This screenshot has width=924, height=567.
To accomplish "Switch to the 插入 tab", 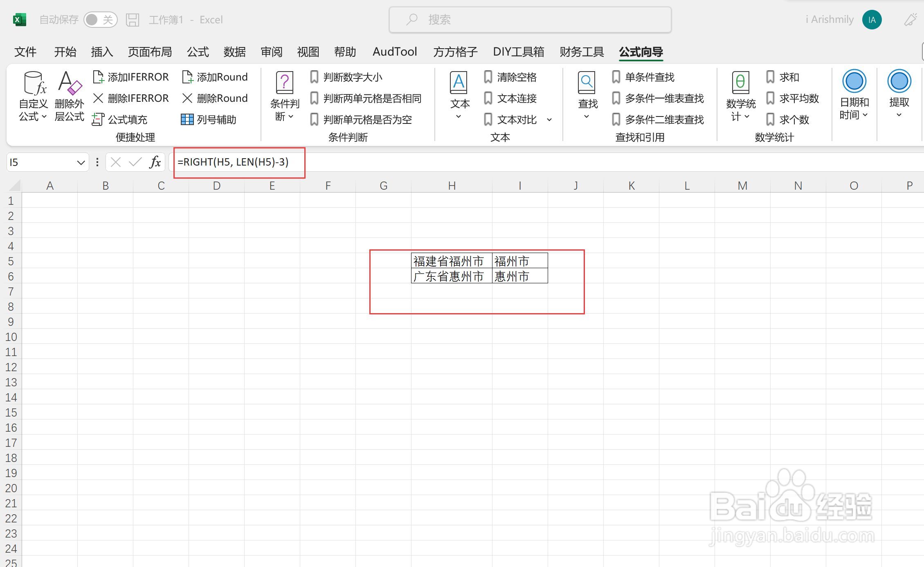I will [102, 52].
